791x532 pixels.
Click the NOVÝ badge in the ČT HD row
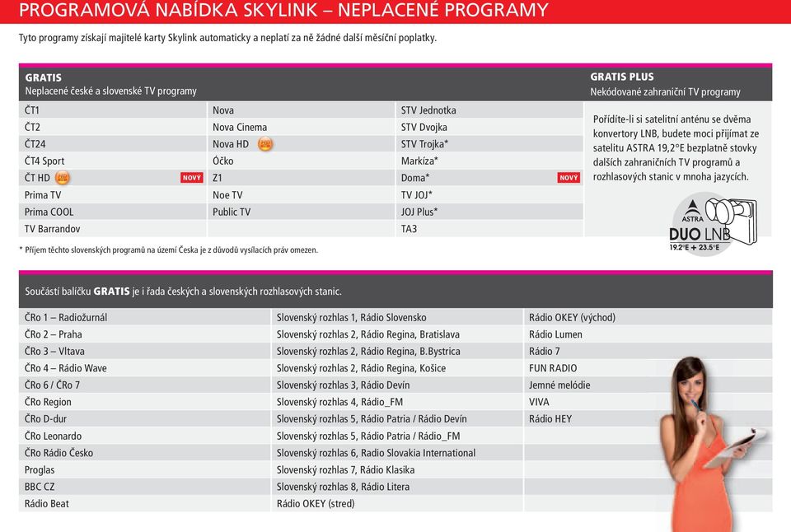click(192, 178)
